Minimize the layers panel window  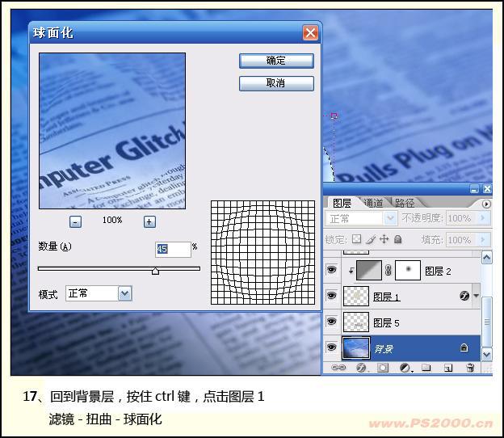474,189
